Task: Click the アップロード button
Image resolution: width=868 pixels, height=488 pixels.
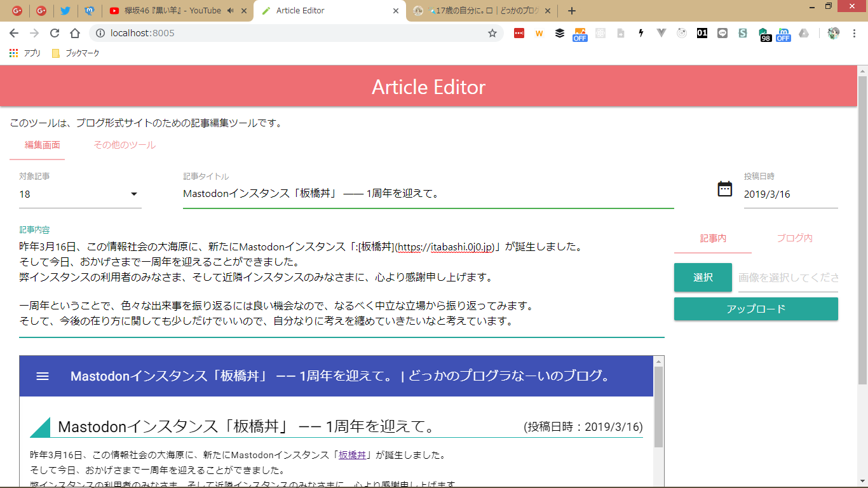Action: coord(756,309)
